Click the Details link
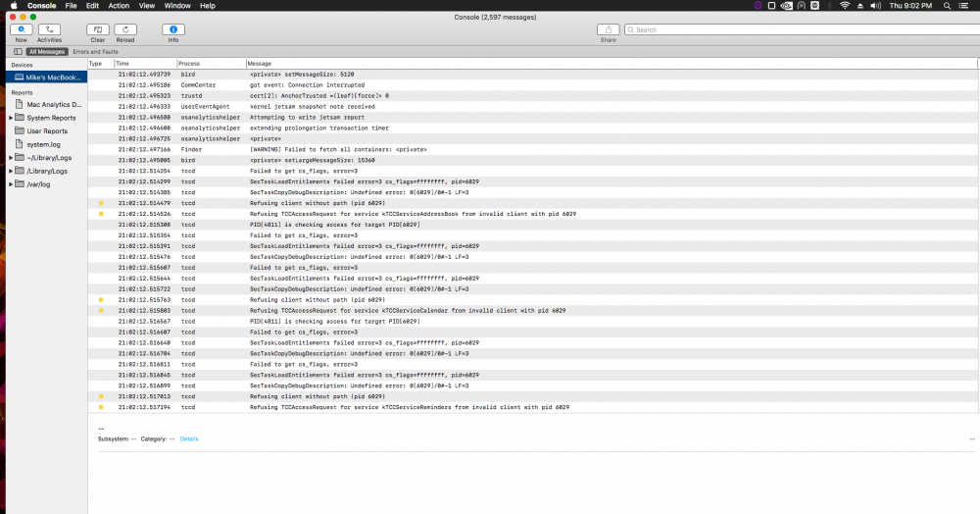 point(189,439)
